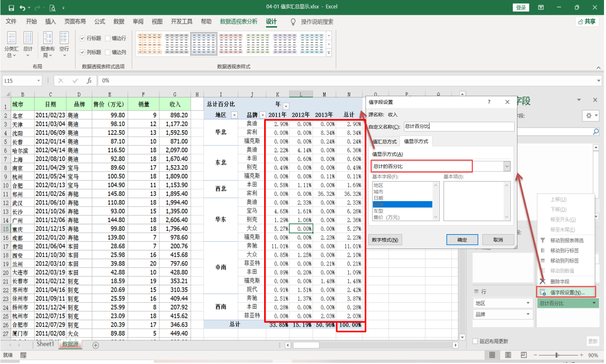Enable the 镶边列 banded columns checkbox
Image resolution: width=606 pixels, height=364 pixels.
(108, 52)
